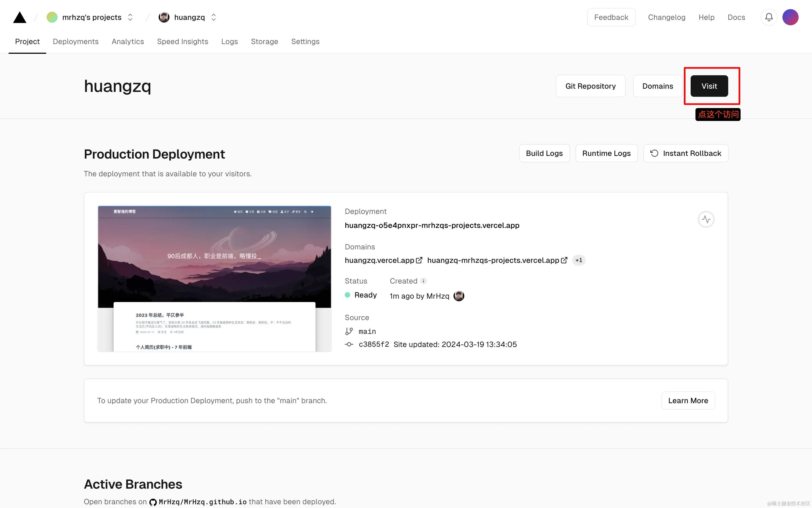Show the +1 additional domains badge
The width and height of the screenshot is (812, 508).
click(578, 260)
